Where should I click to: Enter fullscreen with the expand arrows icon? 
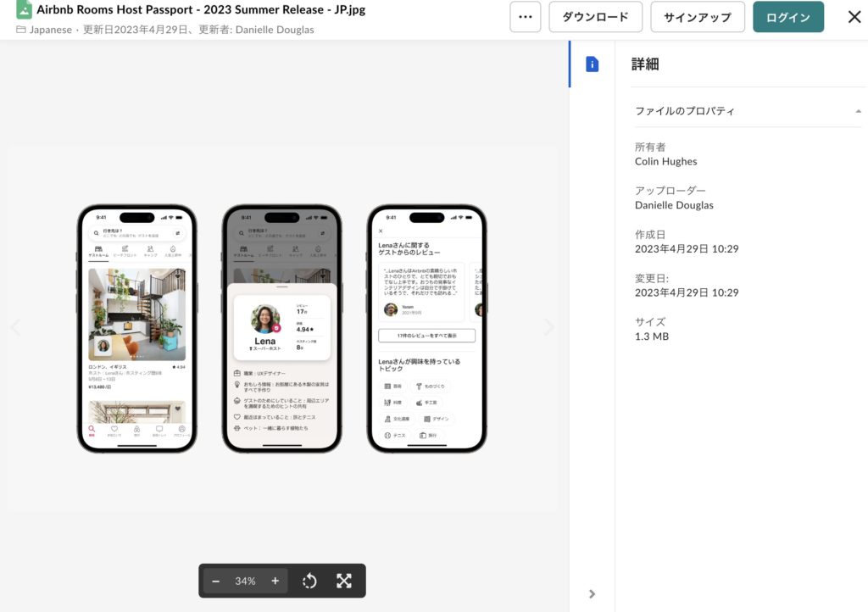343,581
